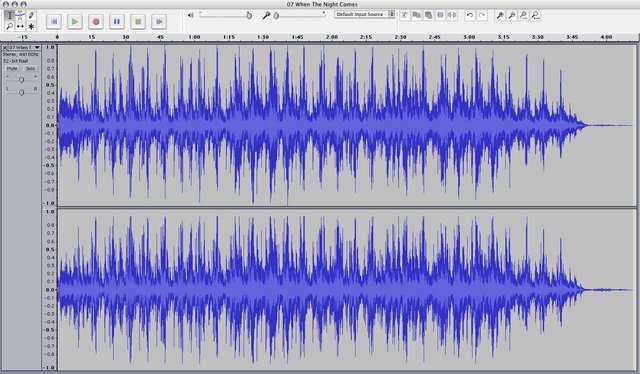The height and width of the screenshot is (374, 640).
Task: Click the red Record button
Action: click(x=96, y=22)
